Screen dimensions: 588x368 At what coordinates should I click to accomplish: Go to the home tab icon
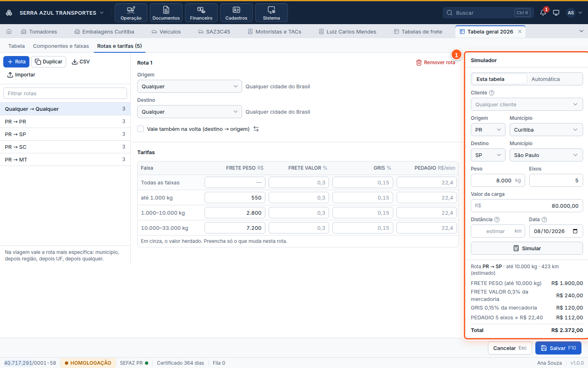pos(9,31)
